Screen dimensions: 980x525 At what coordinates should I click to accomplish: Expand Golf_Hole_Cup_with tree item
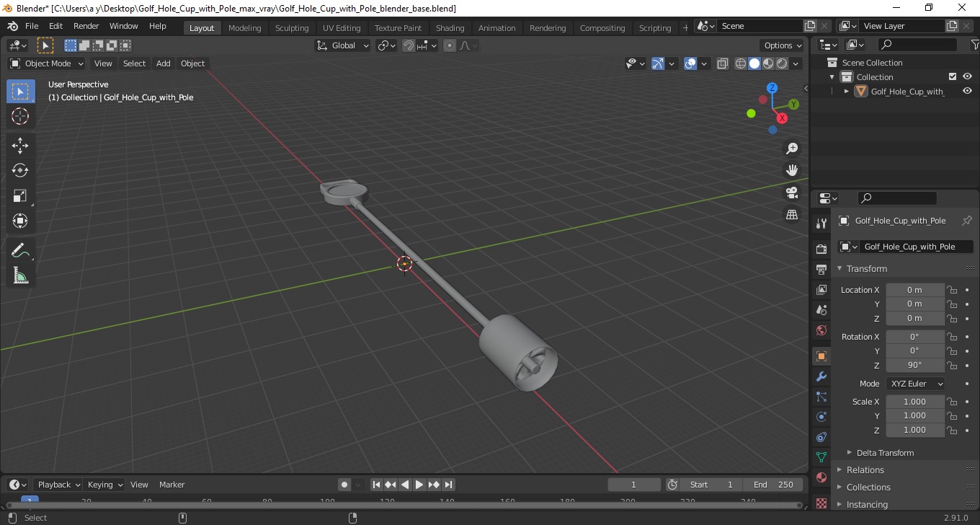(x=847, y=91)
